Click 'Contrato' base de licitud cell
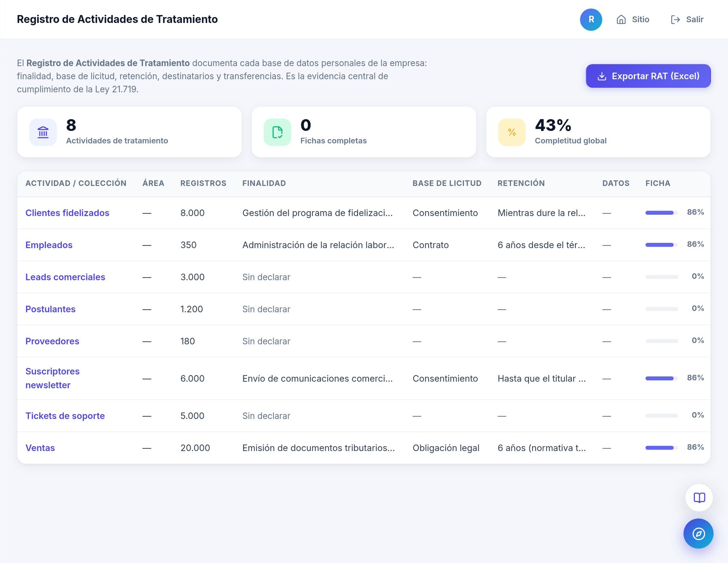This screenshot has width=728, height=563. pyautogui.click(x=430, y=245)
